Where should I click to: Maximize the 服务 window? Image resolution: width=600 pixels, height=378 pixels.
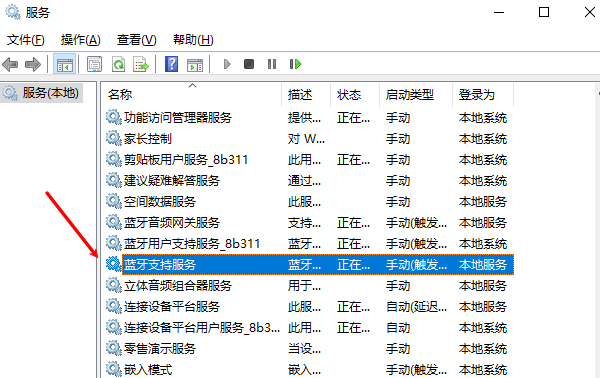(x=544, y=12)
